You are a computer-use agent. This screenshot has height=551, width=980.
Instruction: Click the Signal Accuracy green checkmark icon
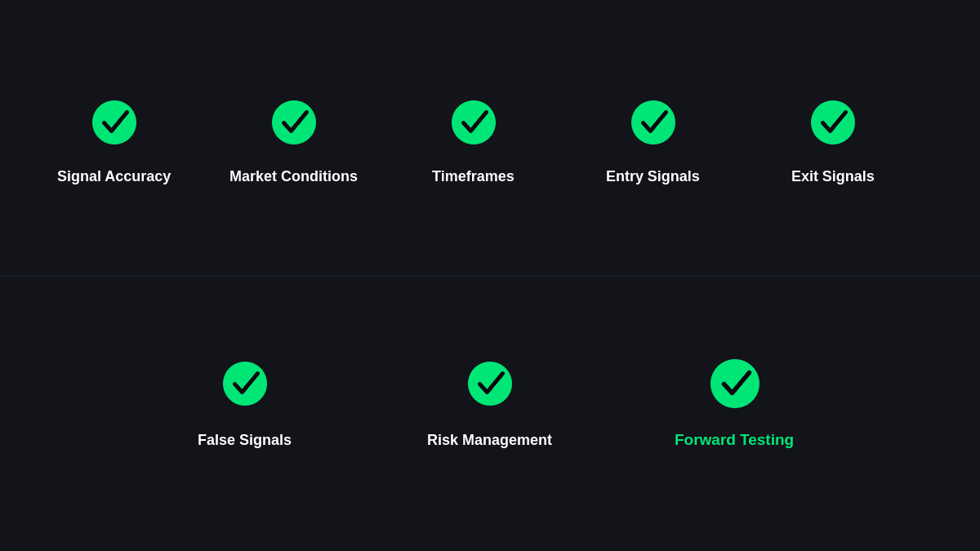click(x=114, y=122)
